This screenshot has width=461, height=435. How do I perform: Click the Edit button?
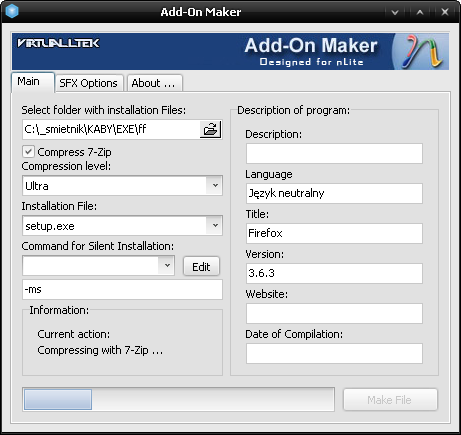[201, 267]
